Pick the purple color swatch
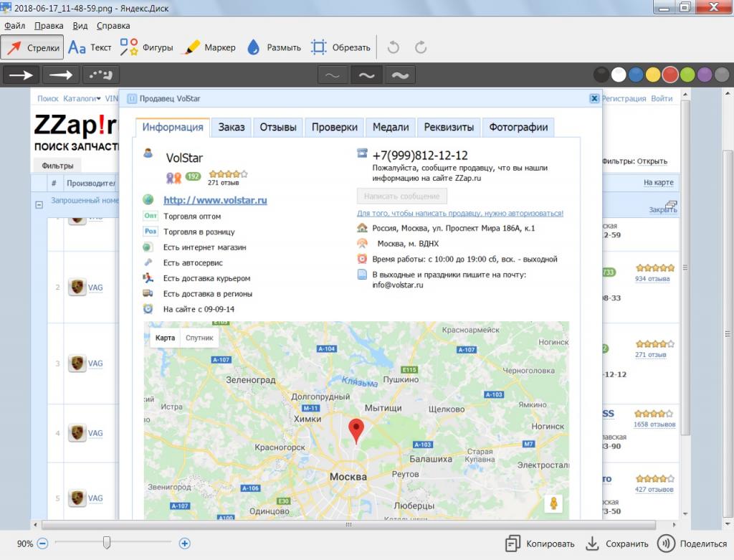Screen dimensions: 734x560 [x=705, y=75]
